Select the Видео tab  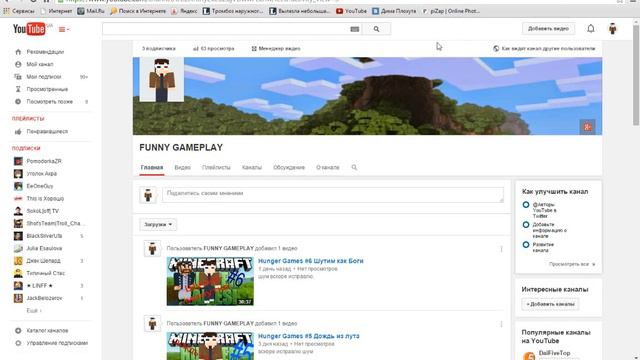click(182, 167)
